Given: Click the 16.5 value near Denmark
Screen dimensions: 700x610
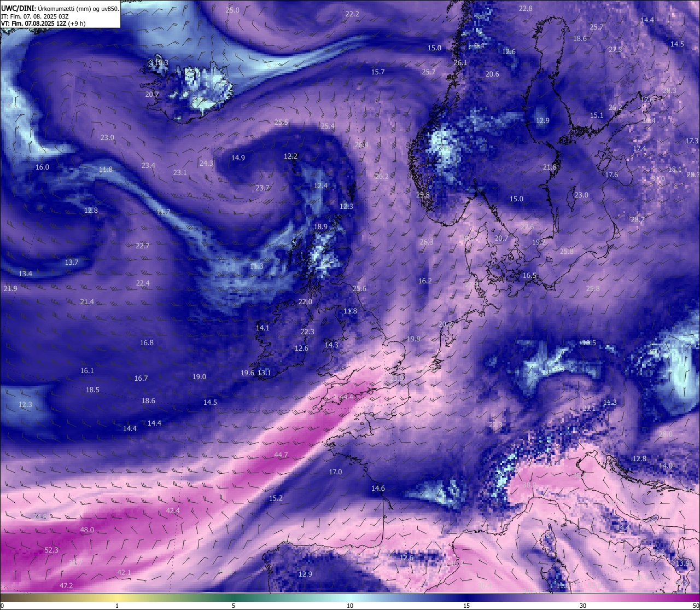Looking at the screenshot, I should pos(529,276).
